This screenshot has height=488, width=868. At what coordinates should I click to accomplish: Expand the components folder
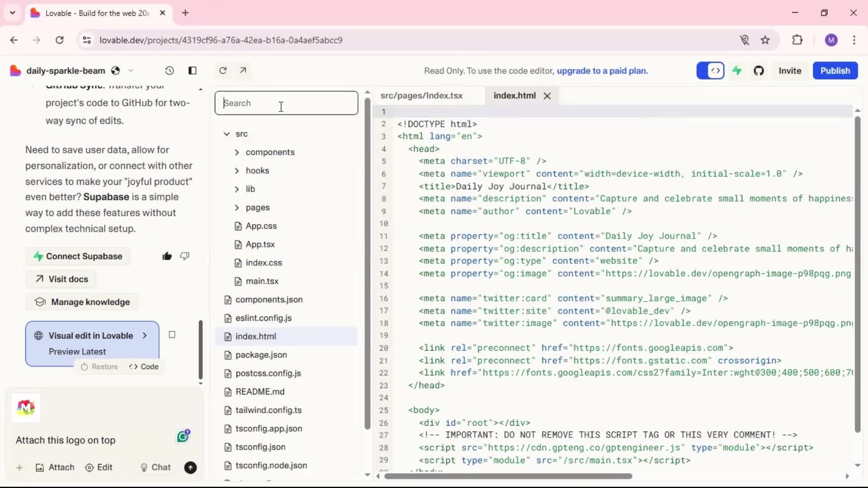(x=237, y=152)
